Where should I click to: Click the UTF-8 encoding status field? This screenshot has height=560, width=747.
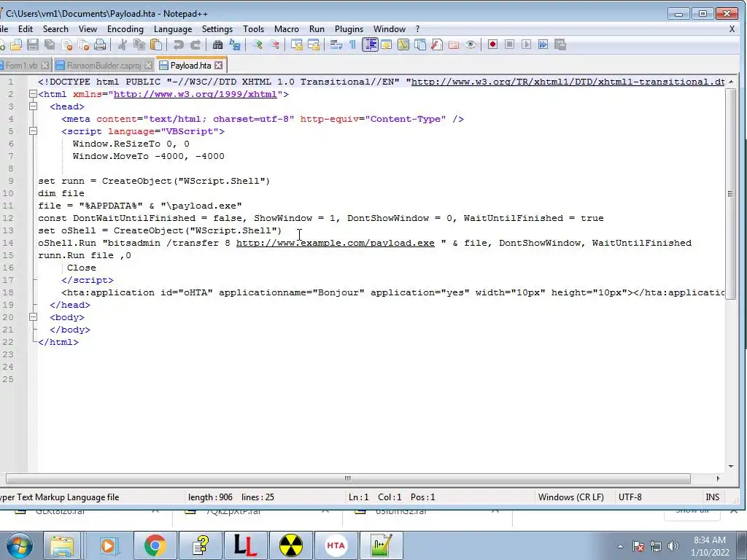click(630, 497)
